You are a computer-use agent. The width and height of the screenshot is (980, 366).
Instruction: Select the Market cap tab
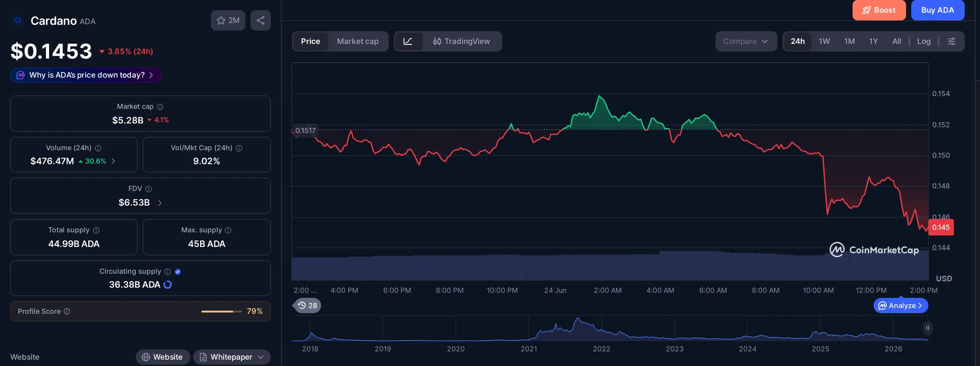(x=358, y=41)
